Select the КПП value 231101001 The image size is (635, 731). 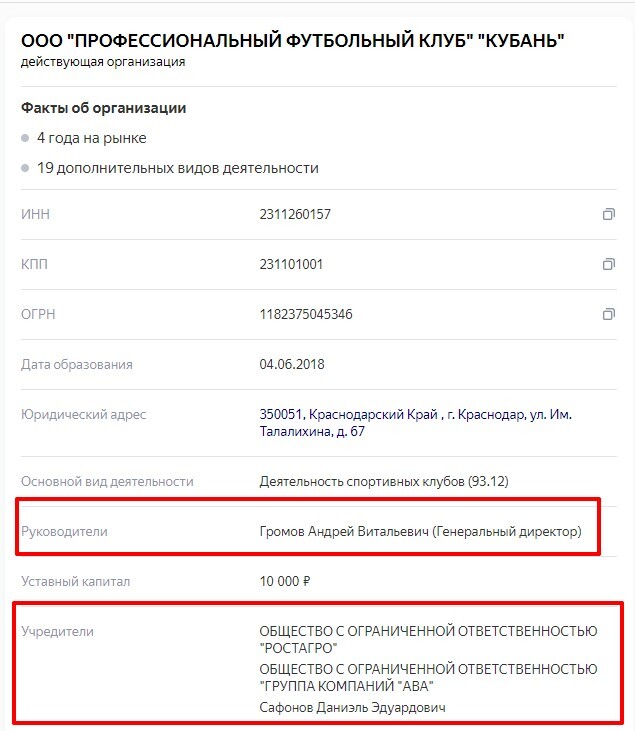(291, 264)
